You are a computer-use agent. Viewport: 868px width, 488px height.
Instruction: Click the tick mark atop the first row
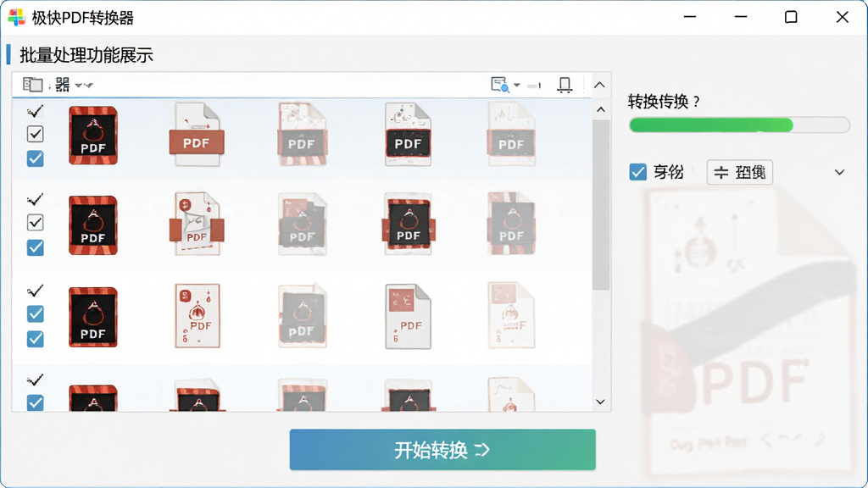pyautogui.click(x=35, y=111)
